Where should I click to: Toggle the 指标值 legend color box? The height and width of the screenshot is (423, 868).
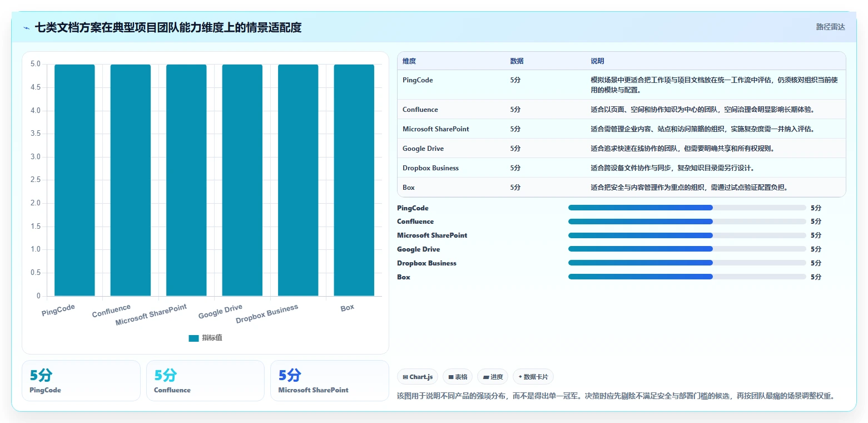pyautogui.click(x=194, y=338)
